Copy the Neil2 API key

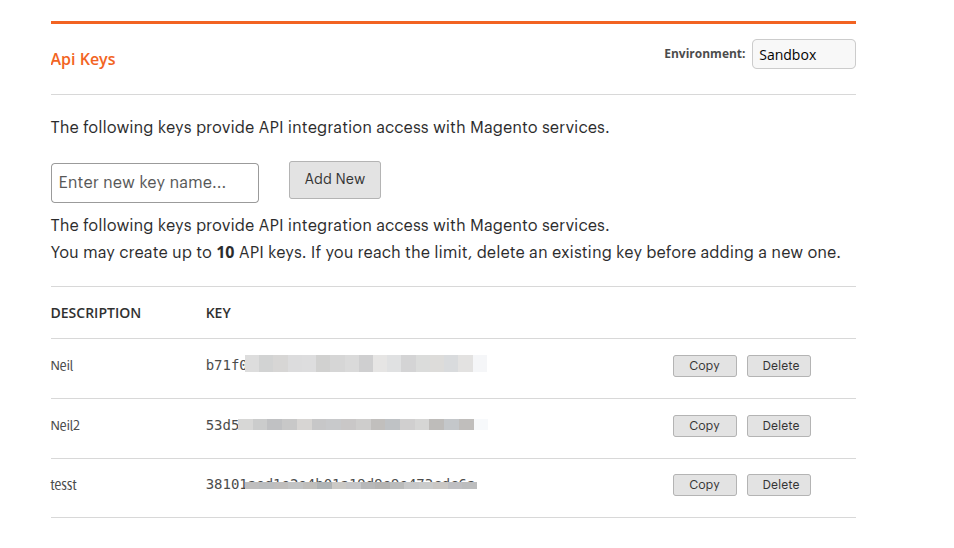tap(704, 426)
